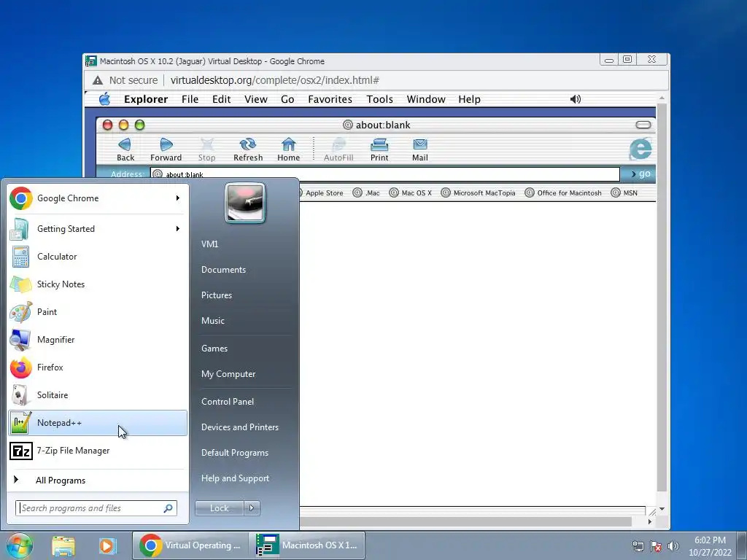Click the taskbar clock showing 6:02 PM

(x=710, y=545)
